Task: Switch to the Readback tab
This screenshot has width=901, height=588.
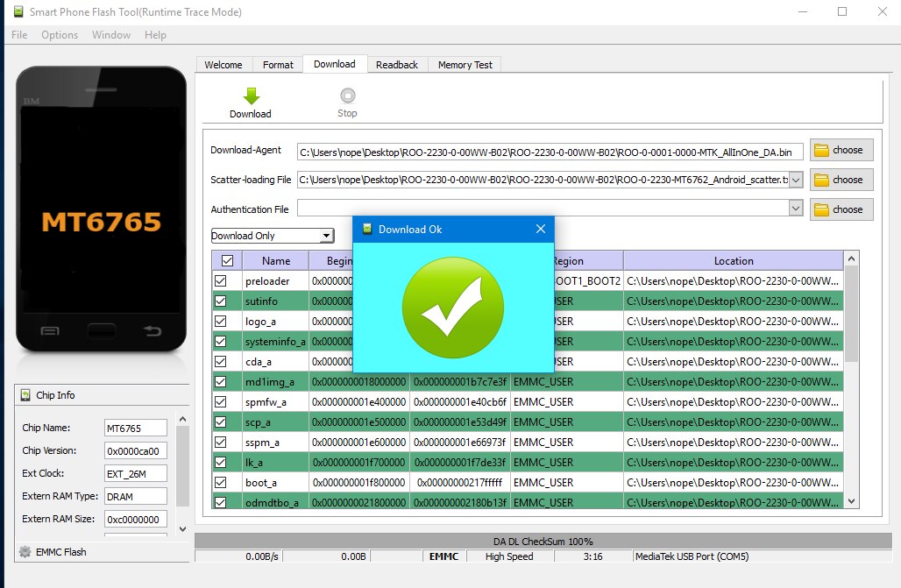Action: pos(397,65)
